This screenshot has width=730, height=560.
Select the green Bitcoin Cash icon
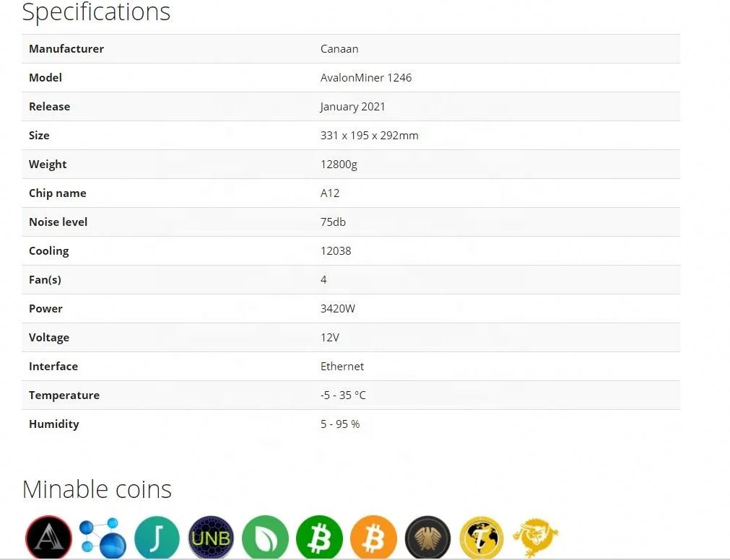tap(319, 538)
